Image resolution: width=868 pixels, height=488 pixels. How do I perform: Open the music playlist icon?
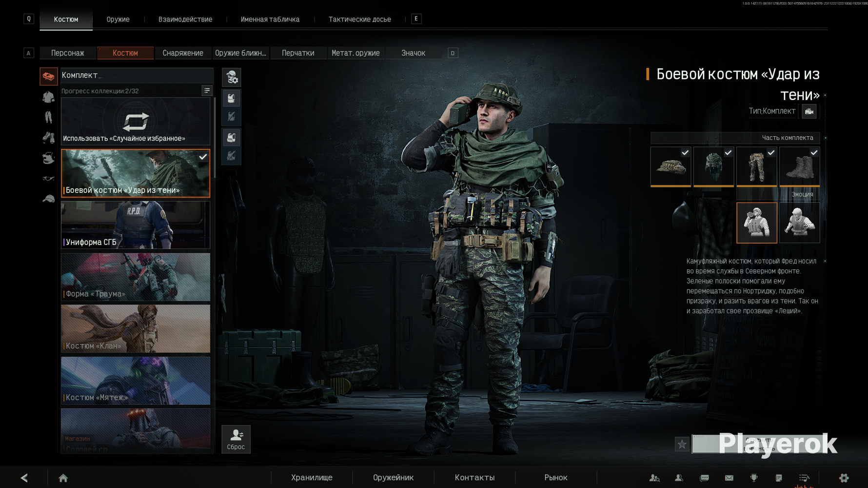tap(804, 478)
